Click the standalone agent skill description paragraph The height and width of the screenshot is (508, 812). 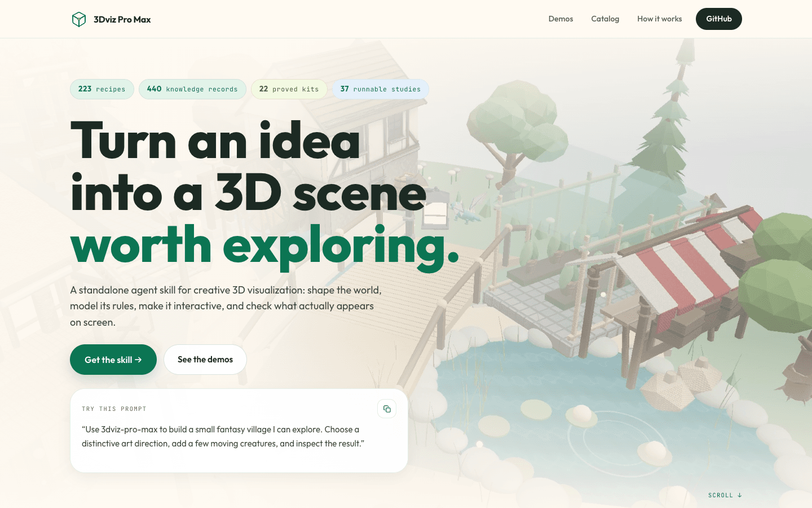226,306
